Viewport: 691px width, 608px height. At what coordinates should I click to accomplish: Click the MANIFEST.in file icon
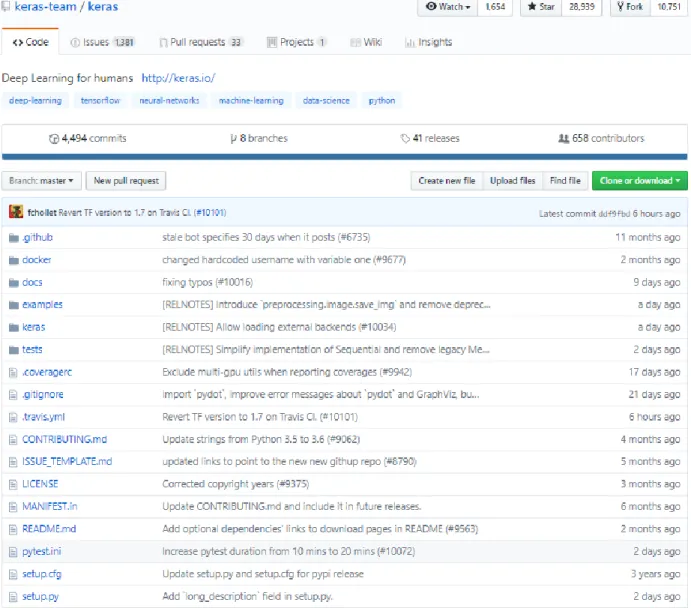(x=13, y=507)
